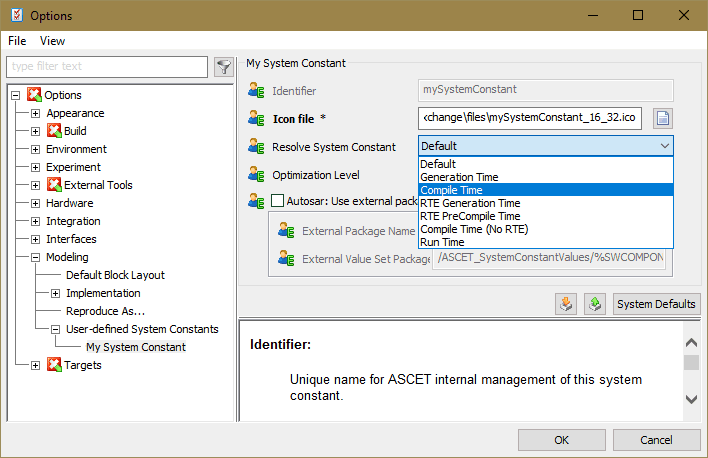Click the Targets node icon
Viewport: 708px width, 458px height.
pyautogui.click(x=54, y=365)
